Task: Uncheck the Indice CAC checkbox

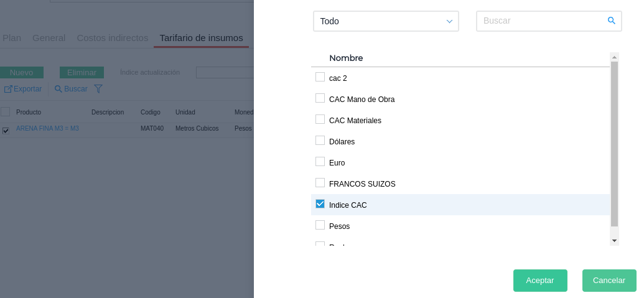Action: [320, 204]
